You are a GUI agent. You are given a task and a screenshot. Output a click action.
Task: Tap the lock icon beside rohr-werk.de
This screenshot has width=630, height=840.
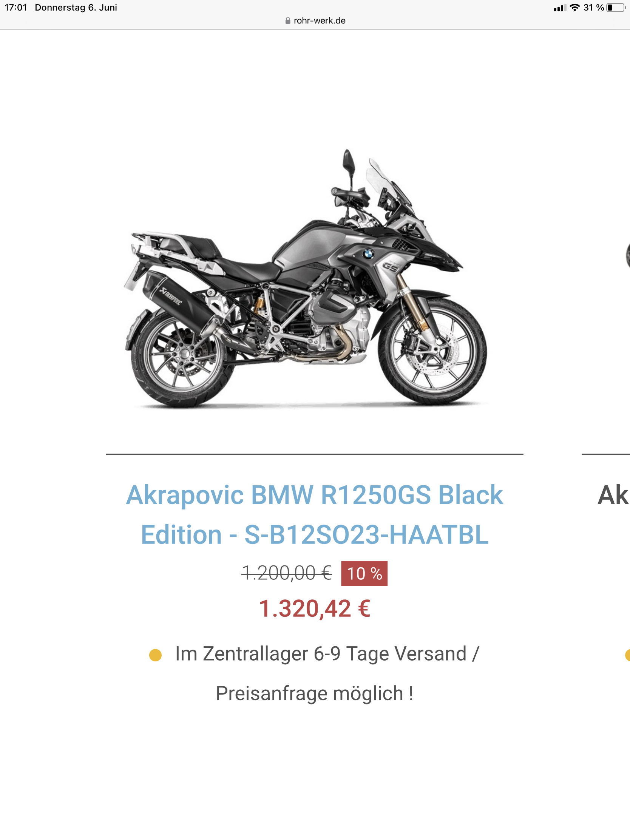click(x=287, y=20)
